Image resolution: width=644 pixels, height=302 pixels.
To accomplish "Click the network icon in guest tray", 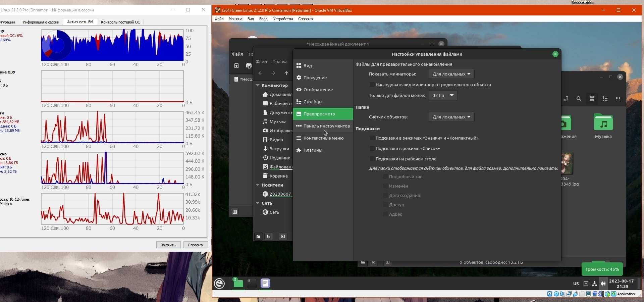I will click(594, 284).
